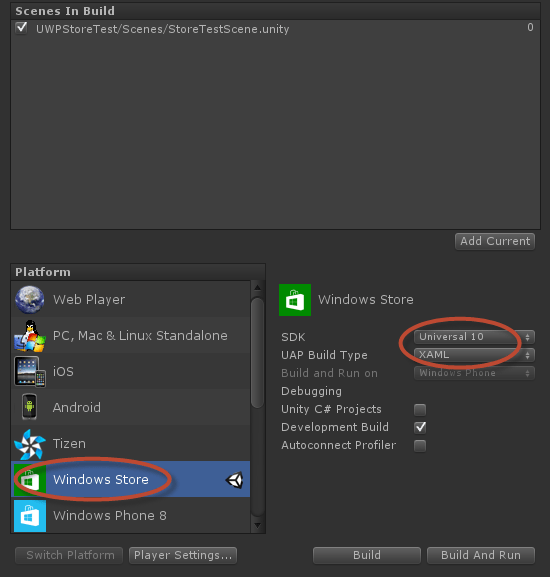Open the UAP Build Type XAML dropdown
The image size is (550, 577).
click(474, 355)
